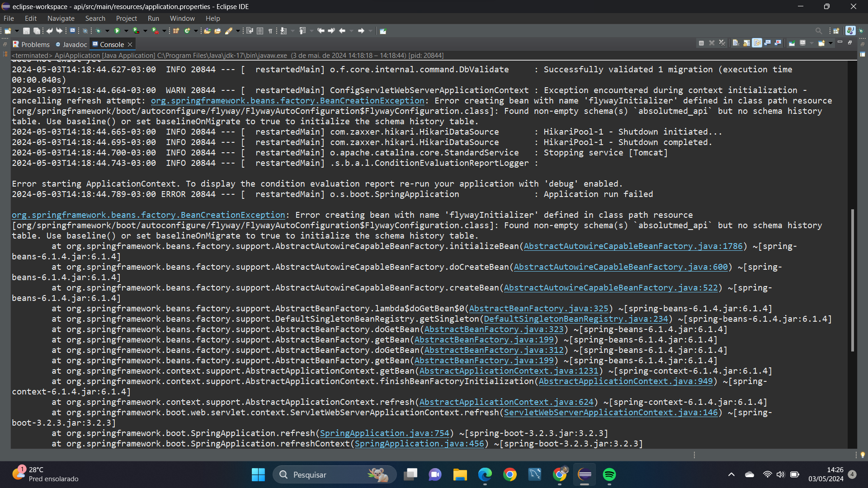Open DefaultSingletonBeanRegistry.java:234 link

pos(576,319)
